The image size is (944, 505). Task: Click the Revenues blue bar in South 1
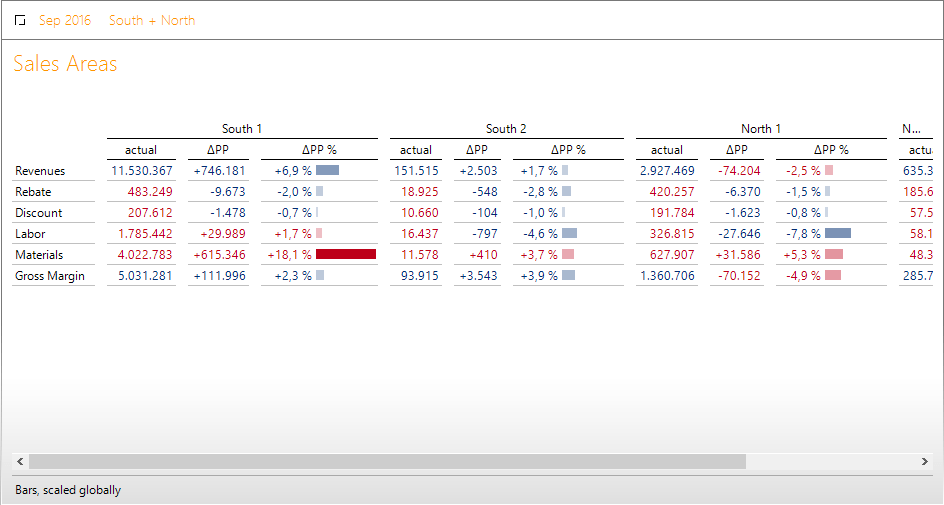click(327, 171)
